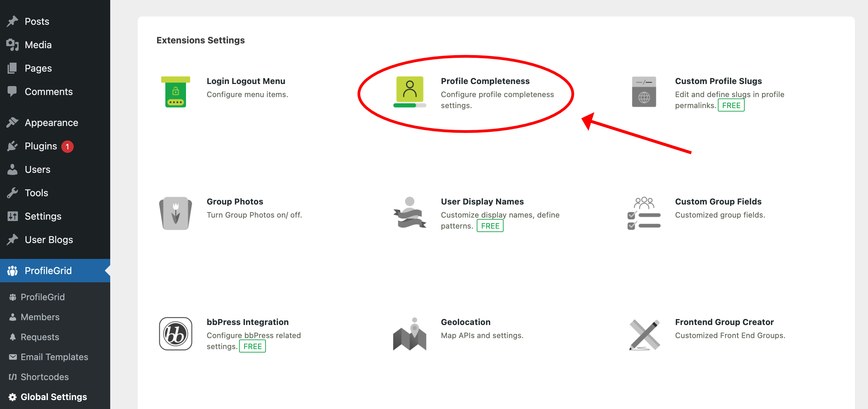Screen dimensions: 868x409
Task: Open the Profile Completeness settings link
Action: (485, 81)
